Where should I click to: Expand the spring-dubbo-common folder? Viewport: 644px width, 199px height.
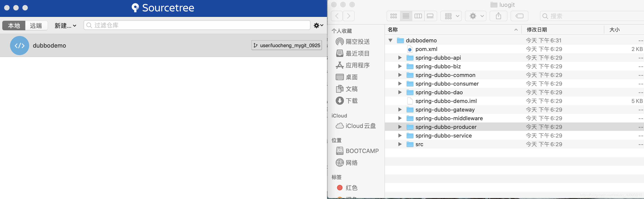click(400, 75)
